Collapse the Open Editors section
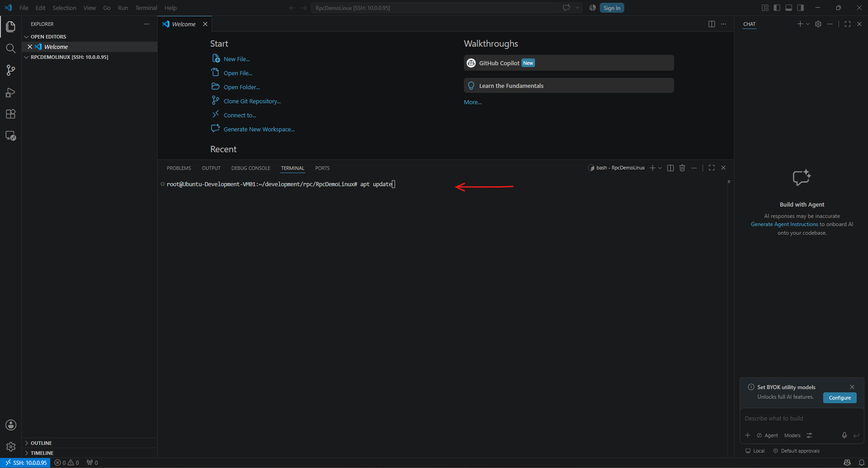 tap(89, 37)
